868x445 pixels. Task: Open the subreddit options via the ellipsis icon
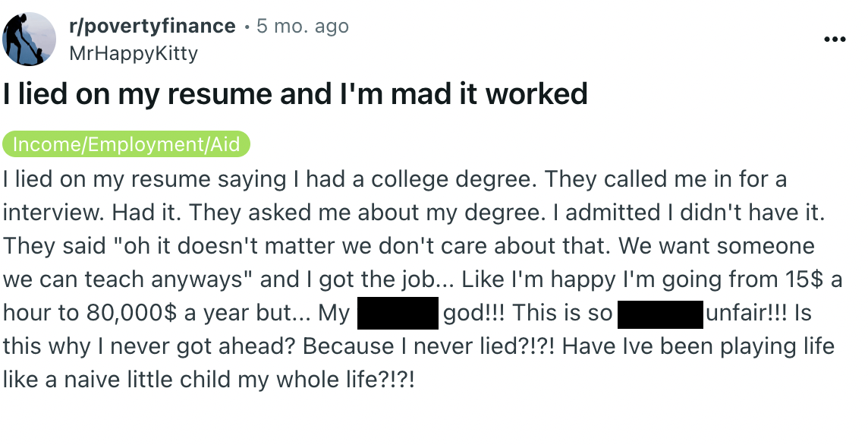[835, 39]
